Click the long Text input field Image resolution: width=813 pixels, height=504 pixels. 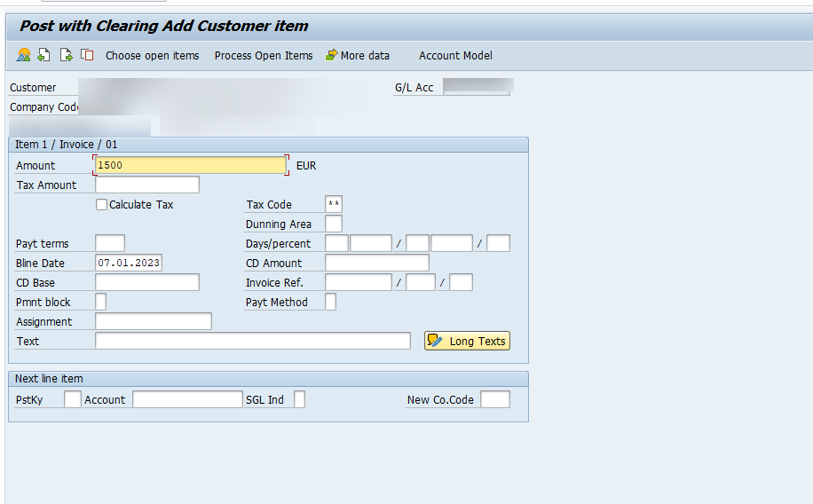(252, 341)
